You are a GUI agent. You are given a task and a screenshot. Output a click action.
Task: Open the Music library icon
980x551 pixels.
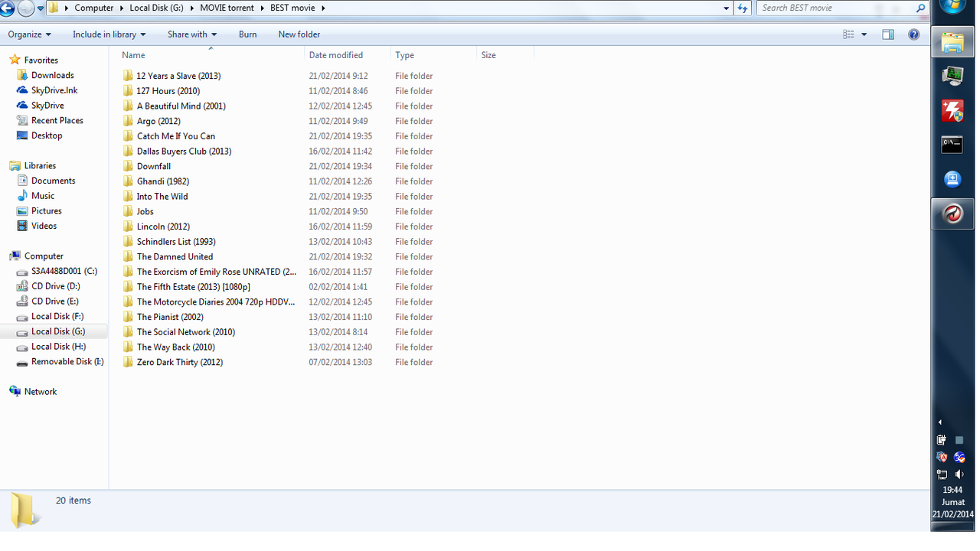coord(22,196)
